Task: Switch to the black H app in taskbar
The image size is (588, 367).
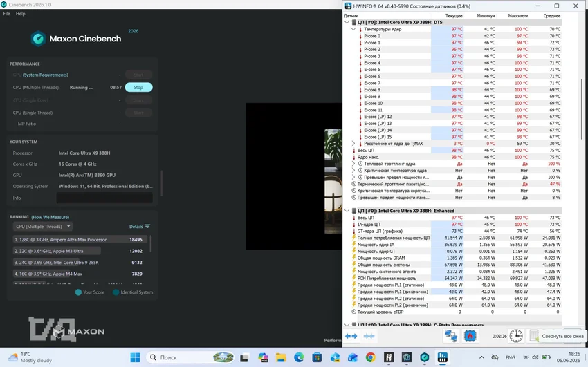Action: pos(389,357)
